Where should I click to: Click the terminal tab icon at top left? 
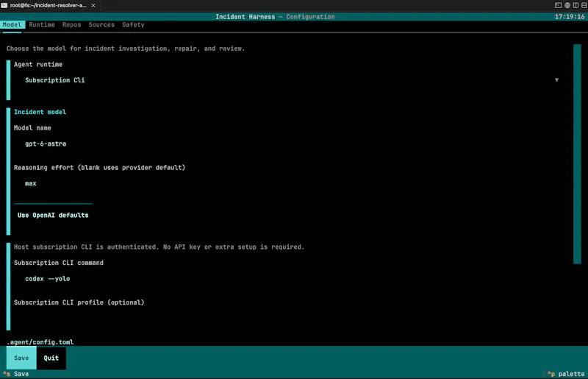pyautogui.click(x=4, y=5)
